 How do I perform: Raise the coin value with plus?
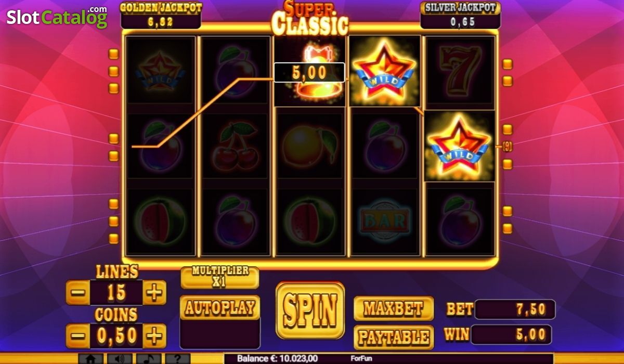click(154, 336)
